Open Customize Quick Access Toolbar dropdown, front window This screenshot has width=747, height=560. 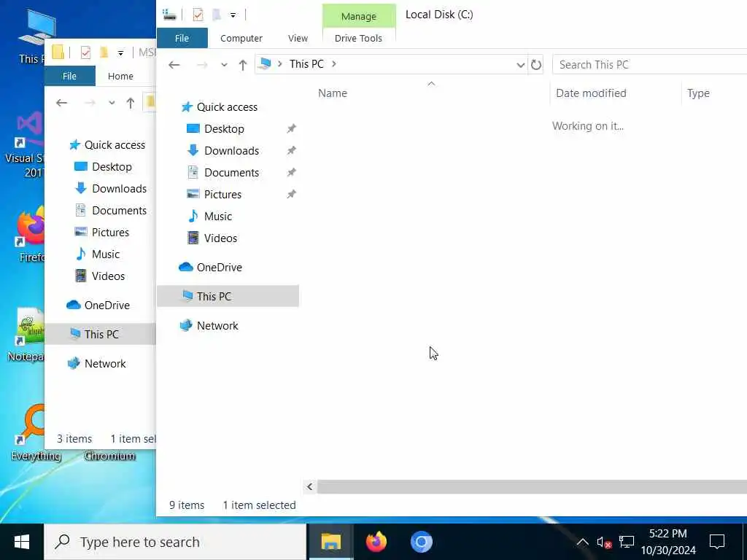tap(233, 15)
